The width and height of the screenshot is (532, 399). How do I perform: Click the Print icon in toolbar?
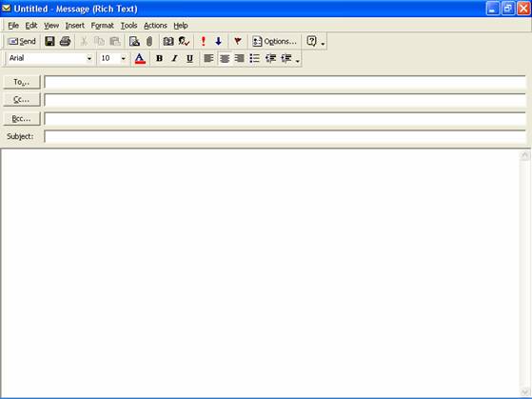click(65, 42)
